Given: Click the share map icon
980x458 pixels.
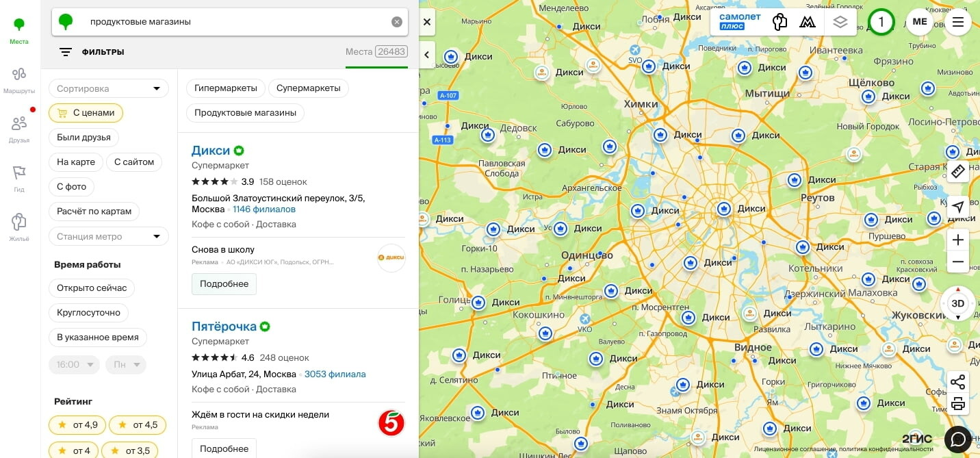Looking at the screenshot, I should pos(957,382).
